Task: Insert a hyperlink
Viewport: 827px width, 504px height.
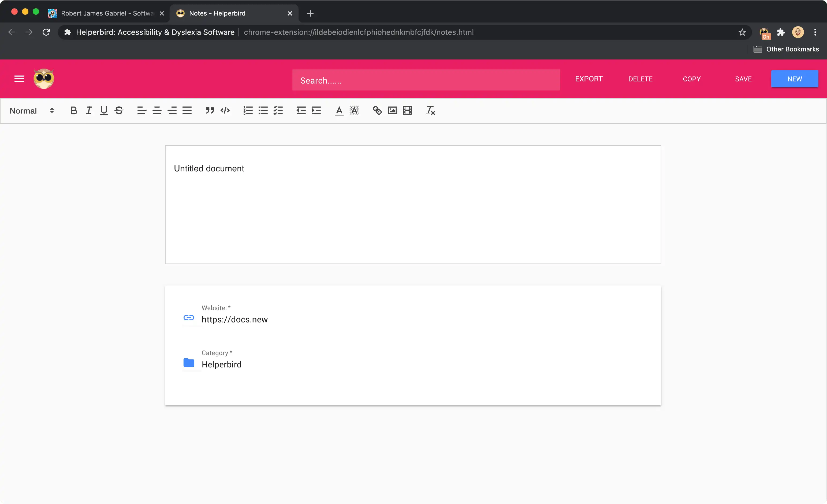Action: 377,110
